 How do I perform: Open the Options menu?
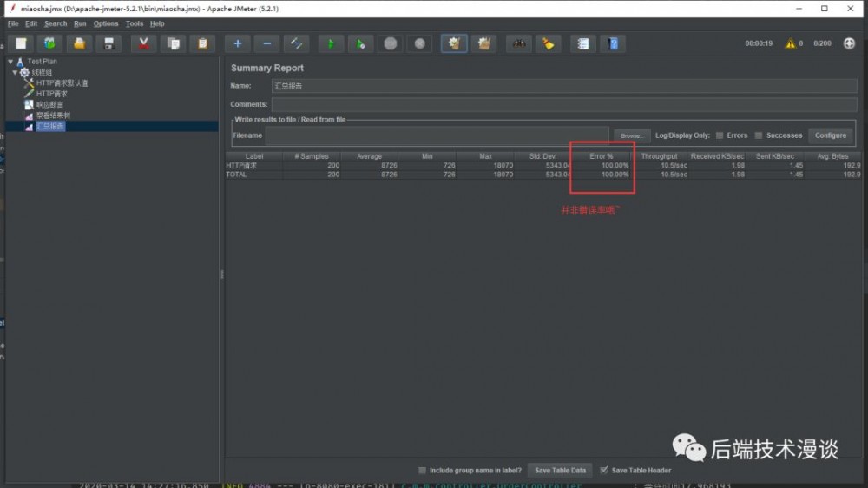106,23
